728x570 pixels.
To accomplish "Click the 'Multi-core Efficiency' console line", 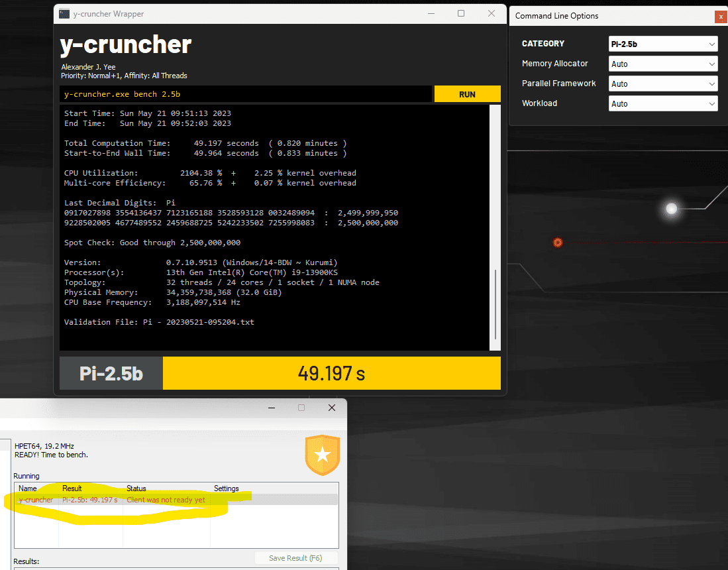I will tap(210, 182).
